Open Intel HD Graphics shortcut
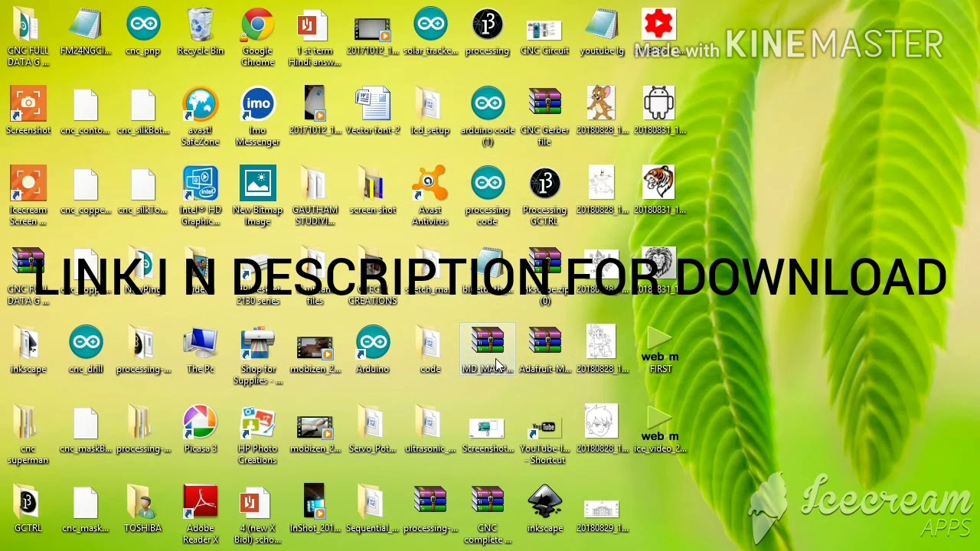Viewport: 980px width, 551px height. pyautogui.click(x=201, y=197)
